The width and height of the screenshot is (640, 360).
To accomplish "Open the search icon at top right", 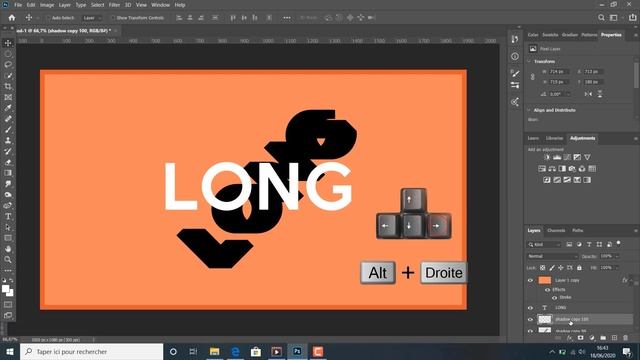I will 601,18.
